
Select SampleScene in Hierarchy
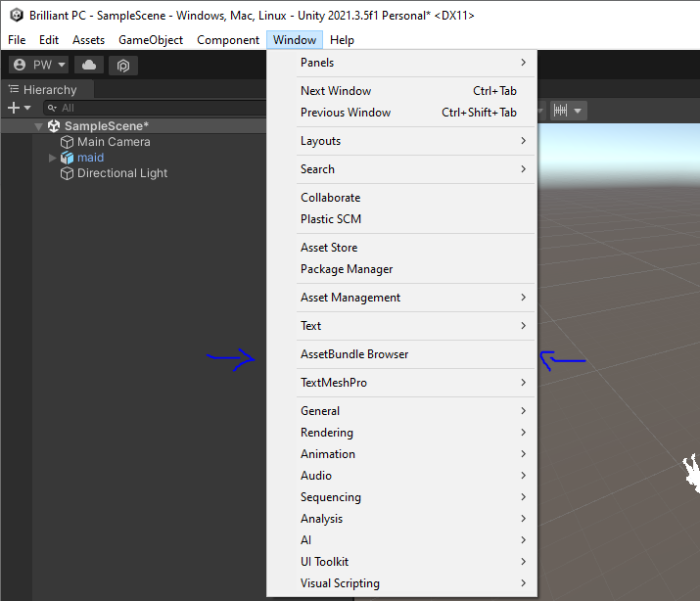(107, 126)
